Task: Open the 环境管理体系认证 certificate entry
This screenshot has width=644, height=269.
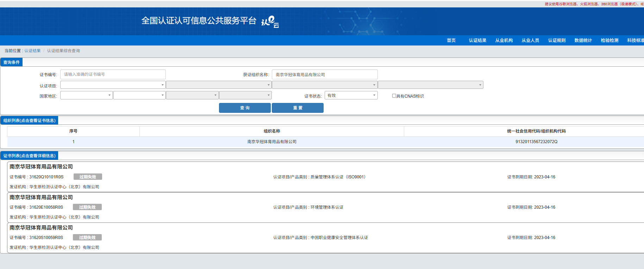Action: point(308,207)
